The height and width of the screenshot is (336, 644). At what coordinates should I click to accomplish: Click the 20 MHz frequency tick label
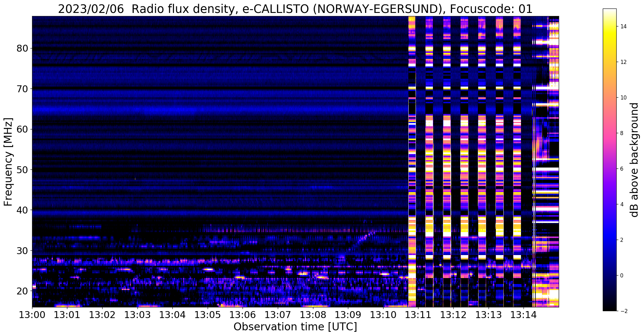(22, 291)
